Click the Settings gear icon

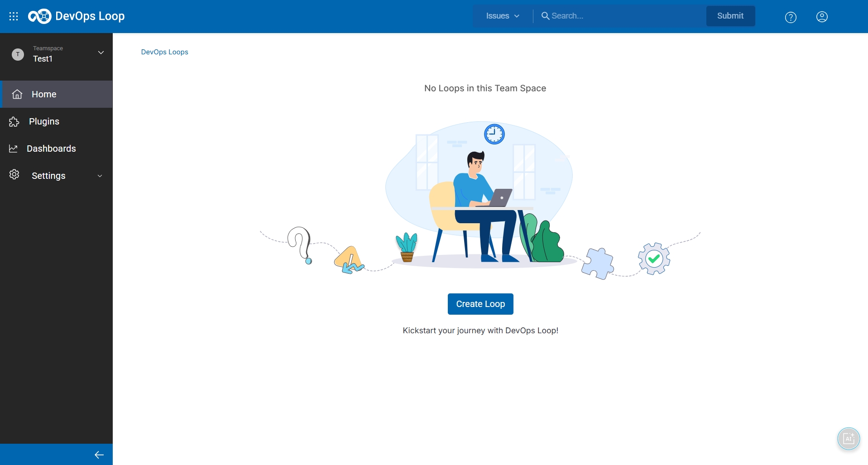[x=14, y=175]
